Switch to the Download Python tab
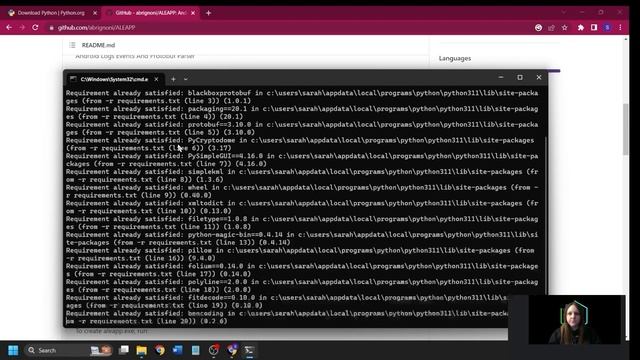This screenshot has width=640, height=360. click(x=51, y=13)
